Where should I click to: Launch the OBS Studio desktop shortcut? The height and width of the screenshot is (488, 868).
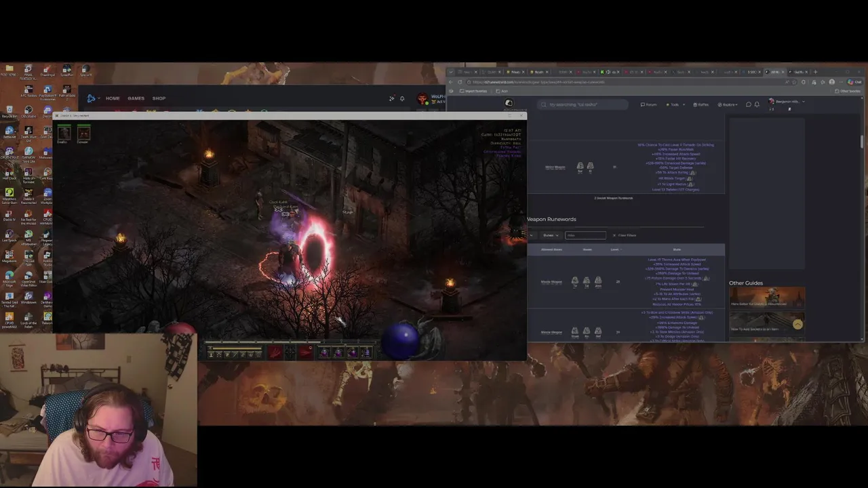[x=28, y=112]
